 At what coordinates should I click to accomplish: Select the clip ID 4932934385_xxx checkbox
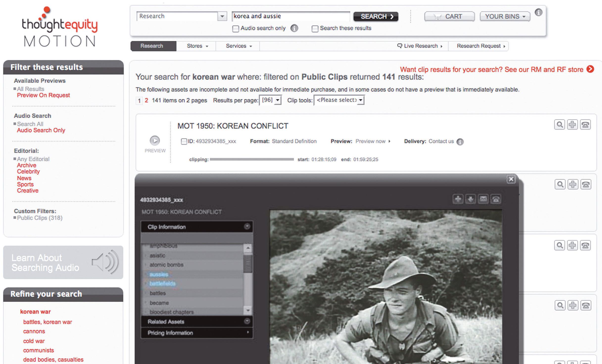tap(184, 142)
